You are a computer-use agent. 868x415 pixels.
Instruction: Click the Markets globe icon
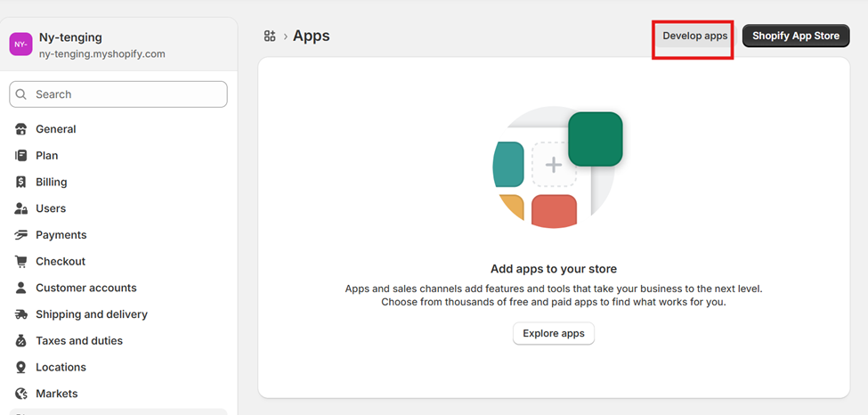[21, 394]
